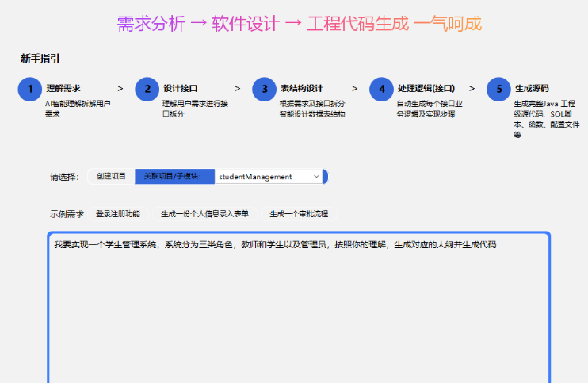Screen dimensions: 588x383
Task: Switch to 创建项目 option
Action: click(111, 177)
